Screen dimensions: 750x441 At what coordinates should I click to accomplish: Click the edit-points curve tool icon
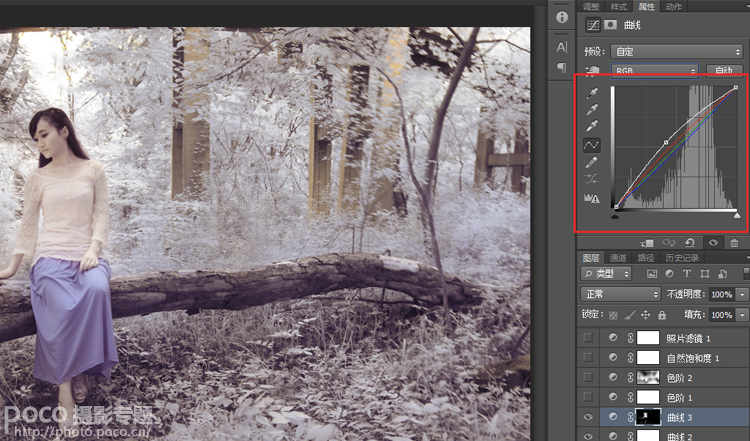(x=592, y=144)
